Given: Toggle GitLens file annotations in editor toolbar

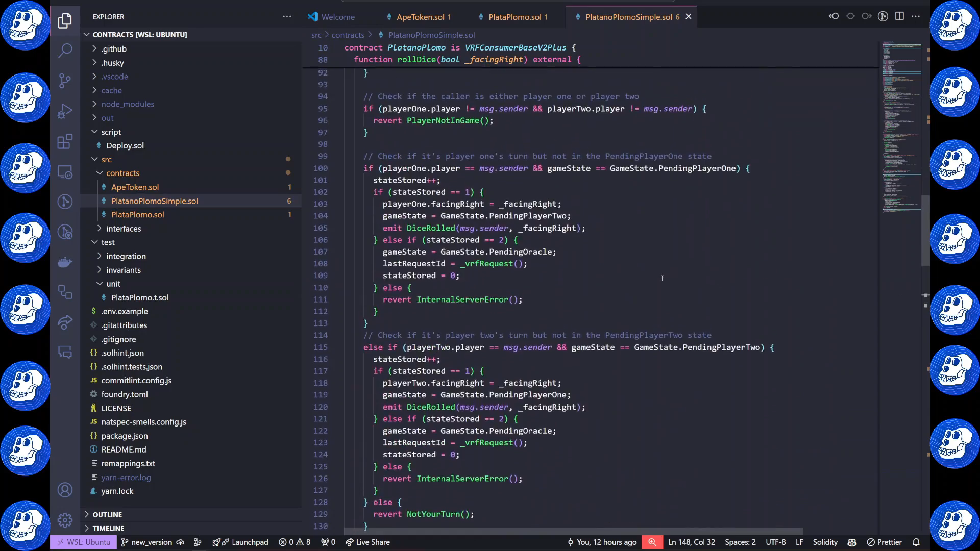Looking at the screenshot, I should coord(883,16).
